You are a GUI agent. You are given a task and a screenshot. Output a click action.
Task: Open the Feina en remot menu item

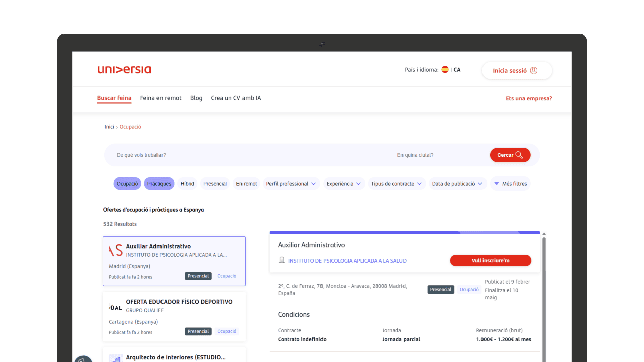pos(160,98)
